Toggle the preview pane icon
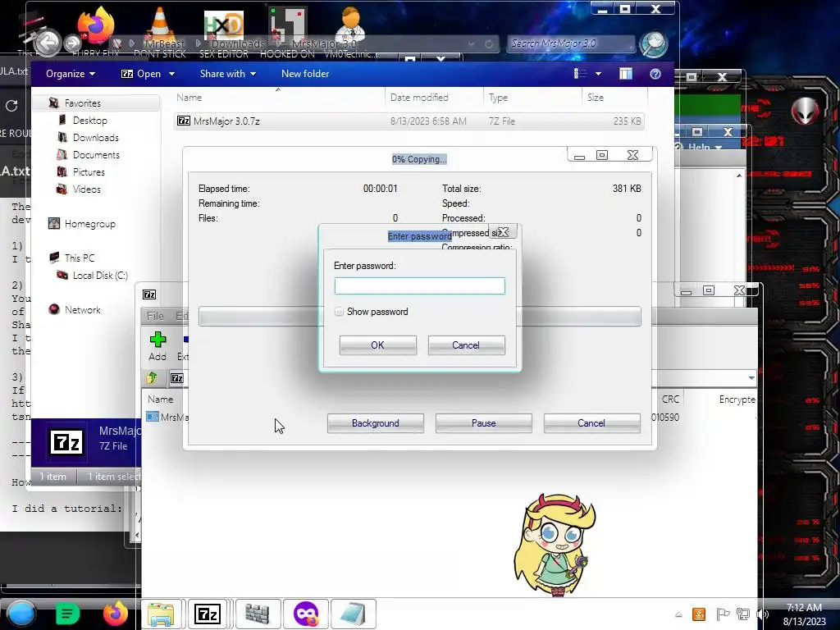This screenshot has width=840, height=630. click(x=626, y=74)
